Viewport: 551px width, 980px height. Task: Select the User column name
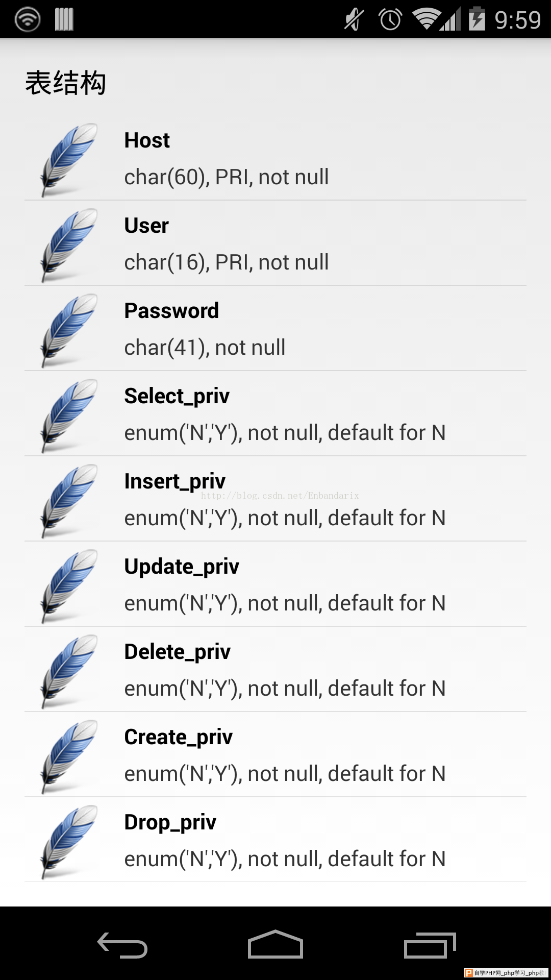tap(146, 226)
